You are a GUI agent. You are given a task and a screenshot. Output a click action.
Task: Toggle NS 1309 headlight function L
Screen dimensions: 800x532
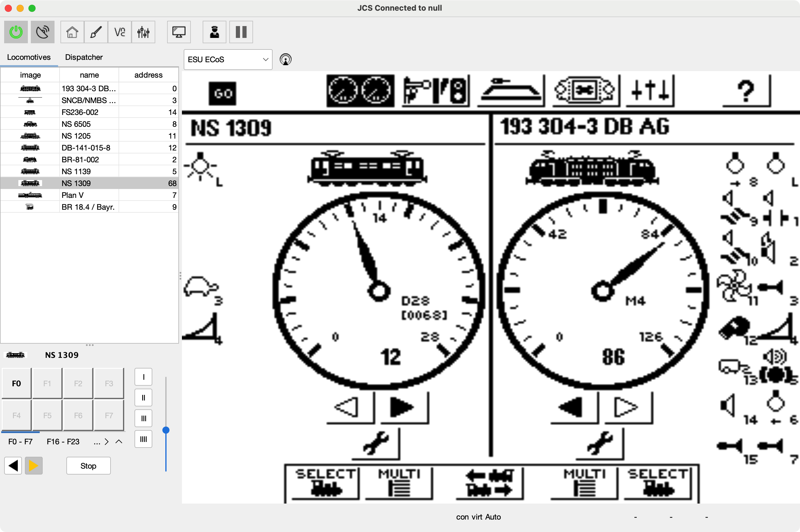[203, 169]
